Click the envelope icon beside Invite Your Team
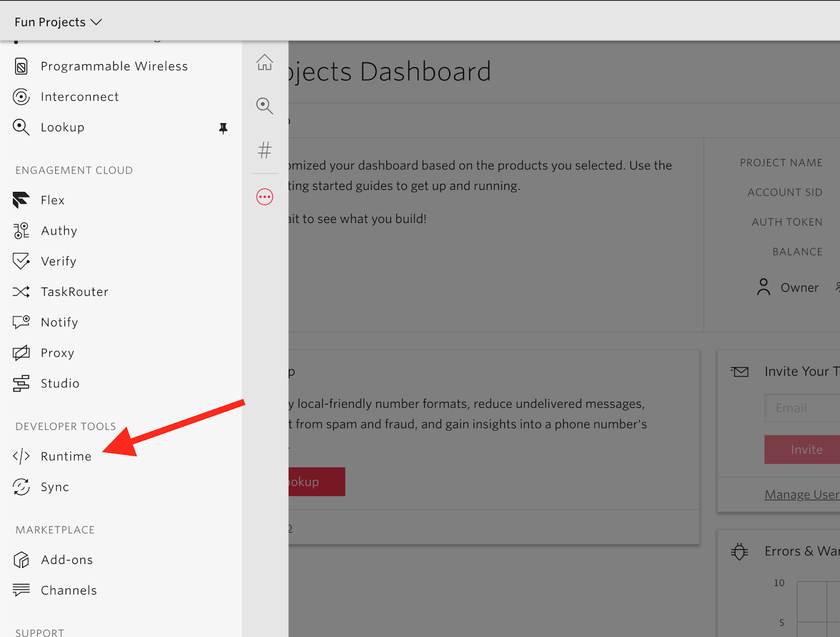 click(740, 371)
